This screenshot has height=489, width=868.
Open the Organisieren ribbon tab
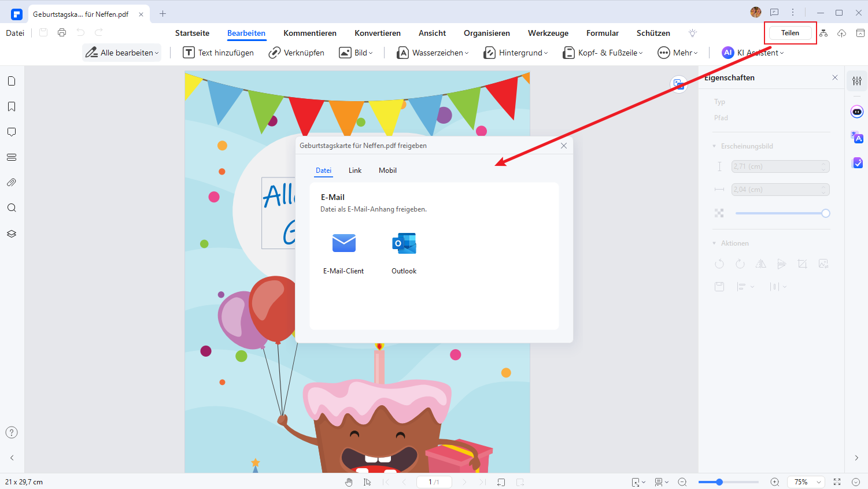click(x=487, y=33)
